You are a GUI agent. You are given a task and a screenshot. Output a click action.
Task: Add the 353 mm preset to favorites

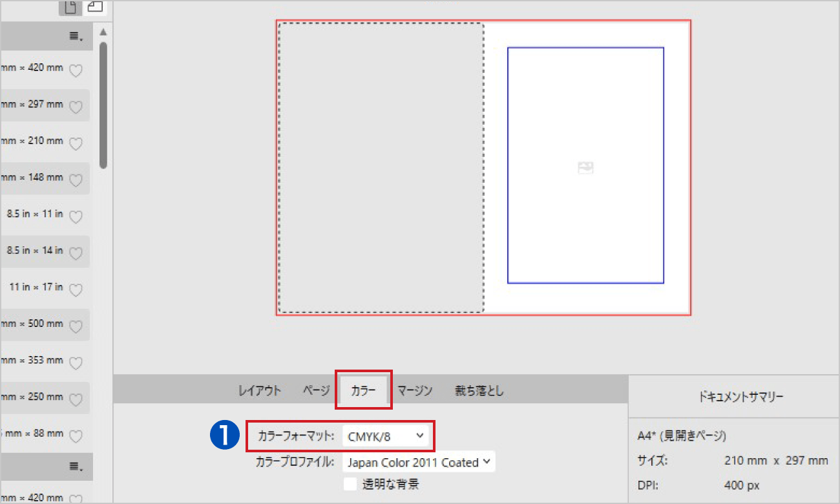pos(76,363)
